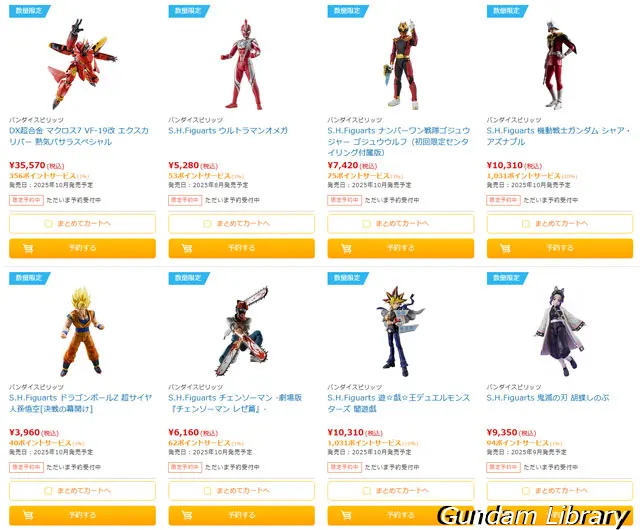Open S.H.Figuarts Ultraman Omega product link
The width and height of the screenshot is (640, 530).
click(228, 131)
